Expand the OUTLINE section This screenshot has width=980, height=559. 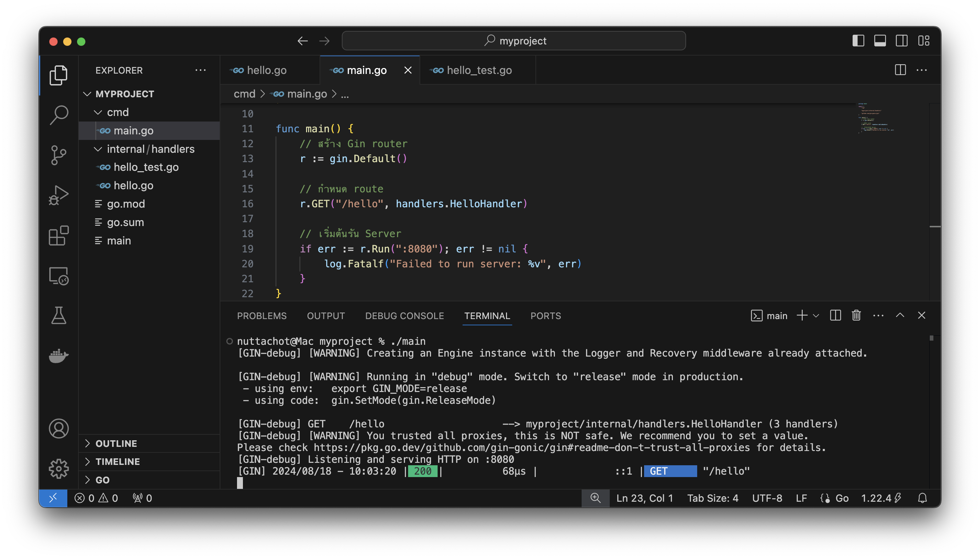(116, 443)
